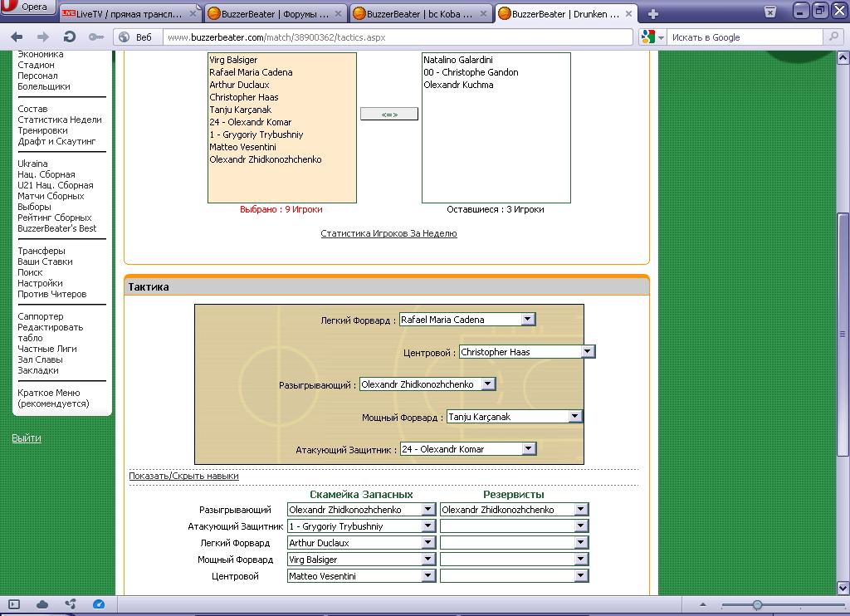Open Драфт и Скаутинг sidebar link
Image resolution: width=850 pixels, height=616 pixels.
[56, 141]
